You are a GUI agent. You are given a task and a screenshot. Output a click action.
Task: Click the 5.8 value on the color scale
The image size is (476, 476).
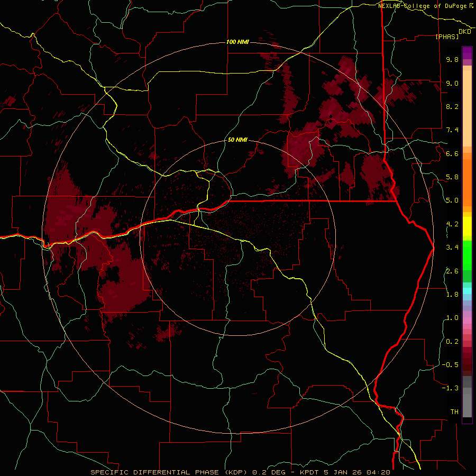pos(452,177)
